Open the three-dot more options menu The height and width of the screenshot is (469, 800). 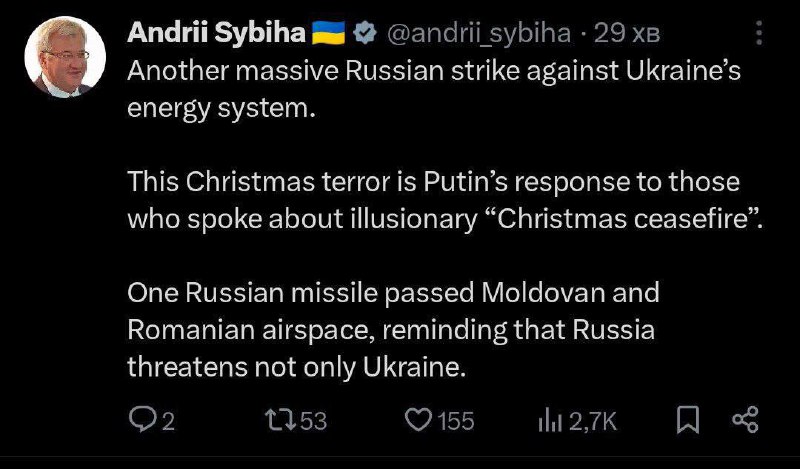(759, 37)
